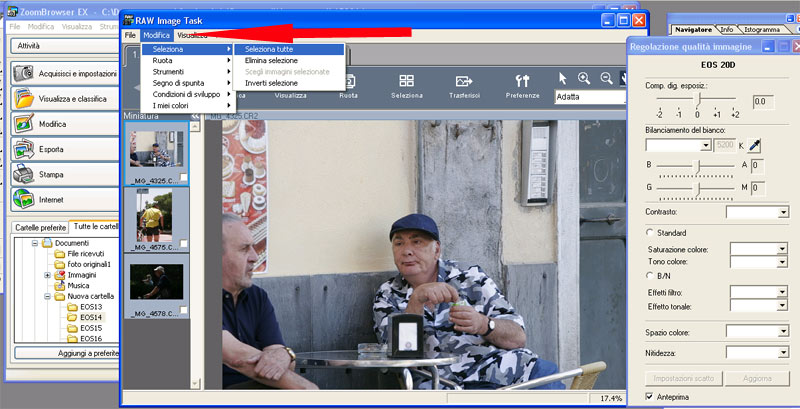
Task: Choose Inverti selezione from the submenu
Action: click(x=271, y=83)
